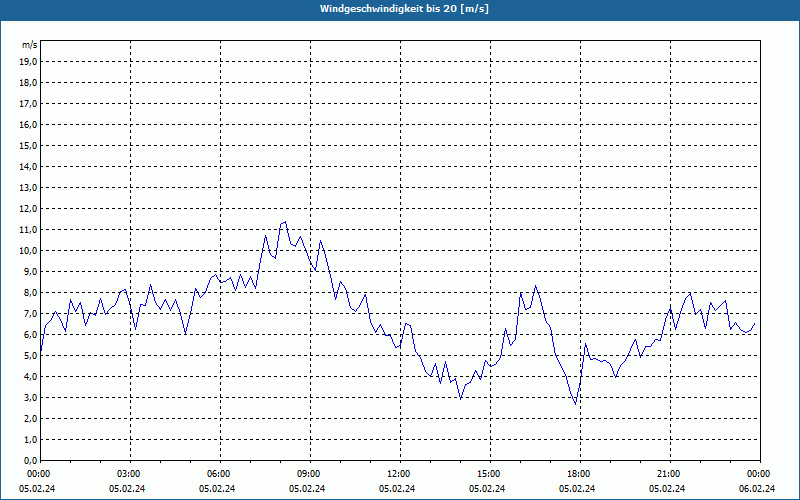Click the 'm/s' unit label on the y-axis
The image size is (800, 500).
[30, 45]
